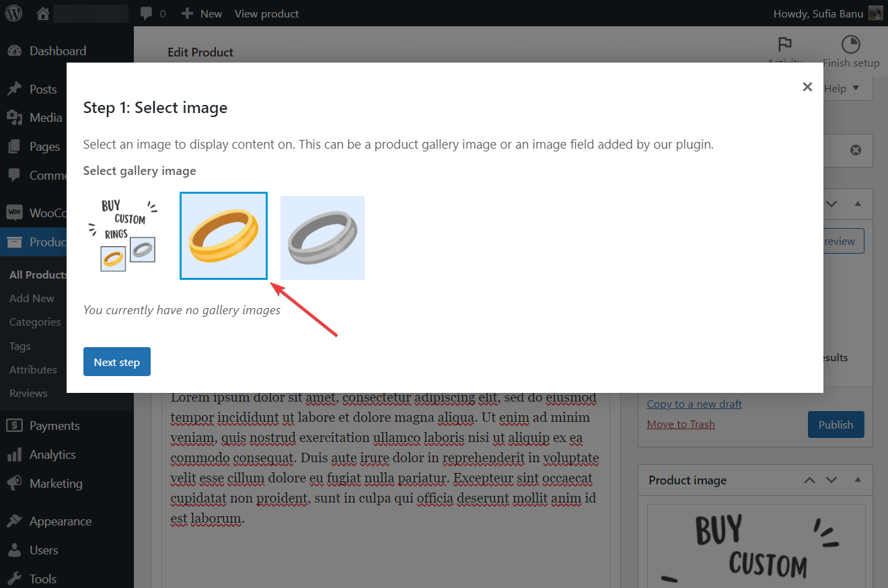This screenshot has width=888, height=588.
Task: Open the comments bubble in admin bar
Action: (x=153, y=13)
